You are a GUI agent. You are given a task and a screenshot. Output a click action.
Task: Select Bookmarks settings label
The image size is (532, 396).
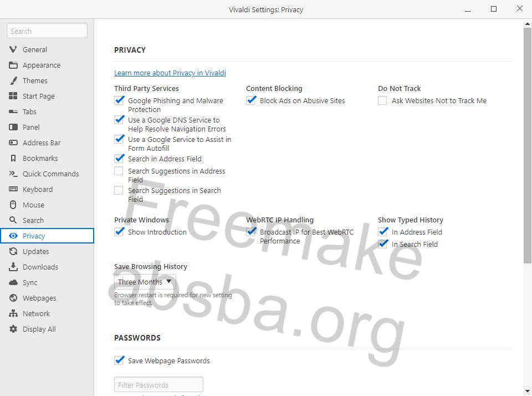click(x=40, y=158)
